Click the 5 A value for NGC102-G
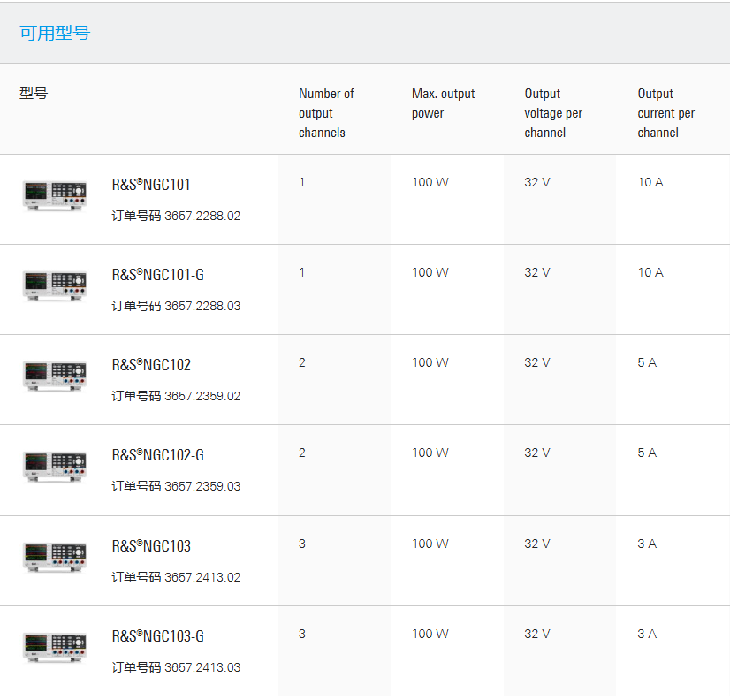The height and width of the screenshot is (700, 730). pyautogui.click(x=647, y=453)
